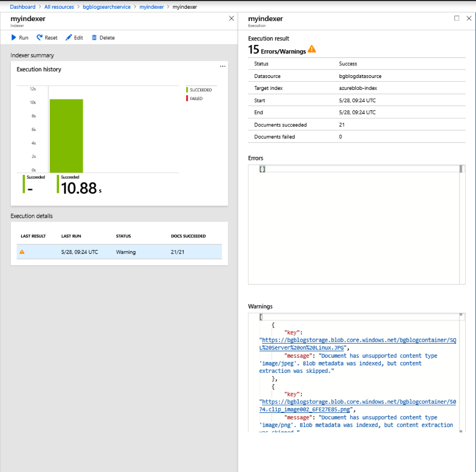The image size is (476, 472).
Task: Open the bgblogsearchservice breadcrumb link
Action: pyautogui.click(x=106, y=6)
